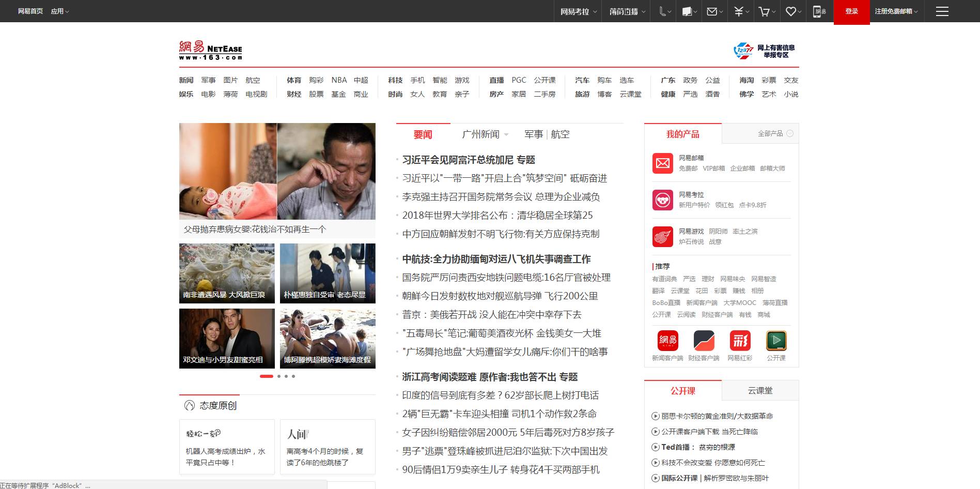This screenshot has width=980, height=489.
Task: Select the second carousel dot indicator
Action: click(x=278, y=376)
